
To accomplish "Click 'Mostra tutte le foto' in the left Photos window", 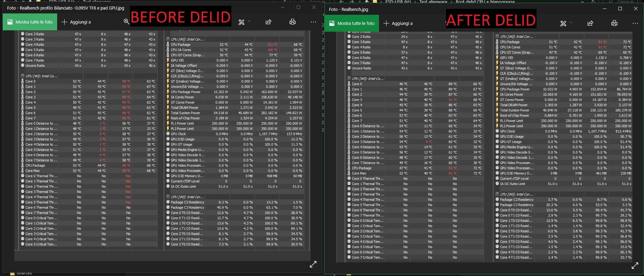I will (x=30, y=22).
